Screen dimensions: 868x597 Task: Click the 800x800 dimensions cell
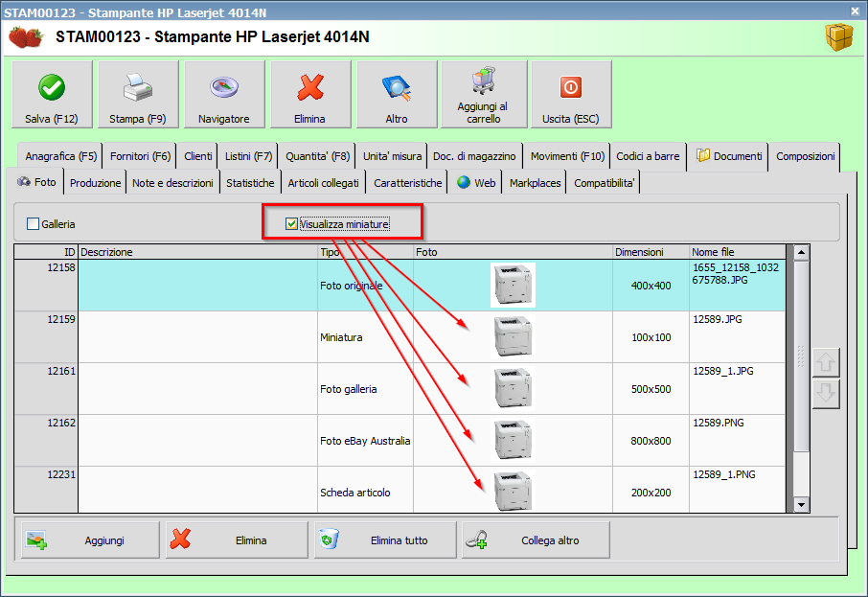(x=651, y=441)
